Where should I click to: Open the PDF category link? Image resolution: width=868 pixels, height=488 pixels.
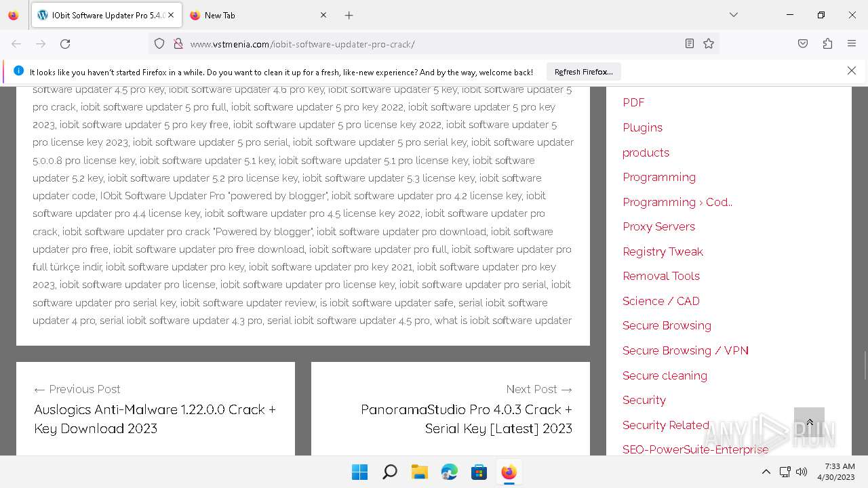[x=633, y=102]
